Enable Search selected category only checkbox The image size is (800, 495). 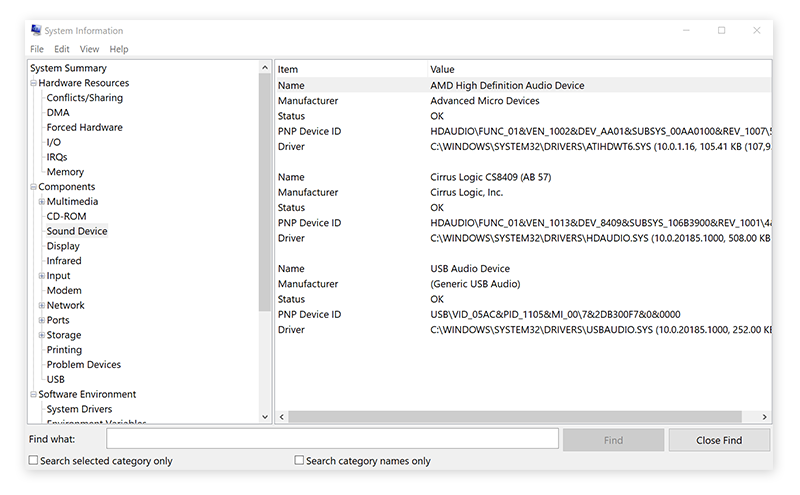pyautogui.click(x=34, y=461)
